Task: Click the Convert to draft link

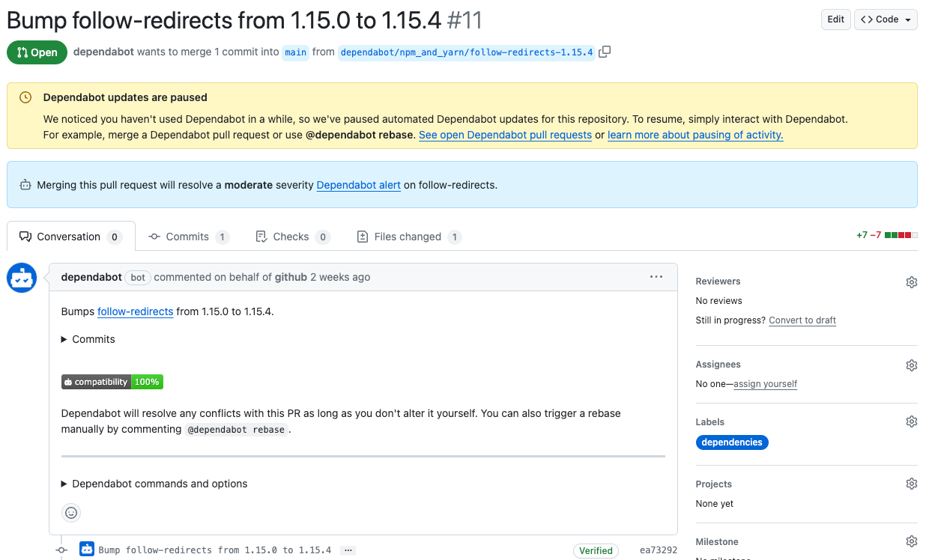Action: click(x=802, y=320)
